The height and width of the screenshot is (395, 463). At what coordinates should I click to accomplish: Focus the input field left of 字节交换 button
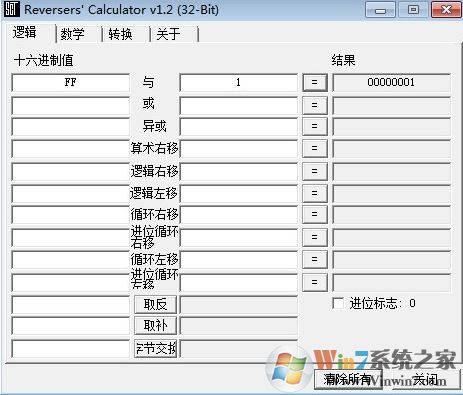[70, 349]
